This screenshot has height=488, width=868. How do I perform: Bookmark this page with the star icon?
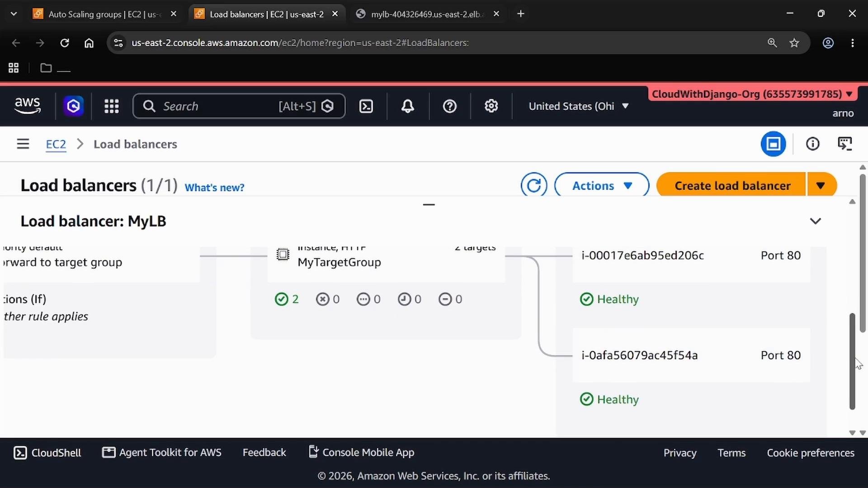tap(794, 43)
